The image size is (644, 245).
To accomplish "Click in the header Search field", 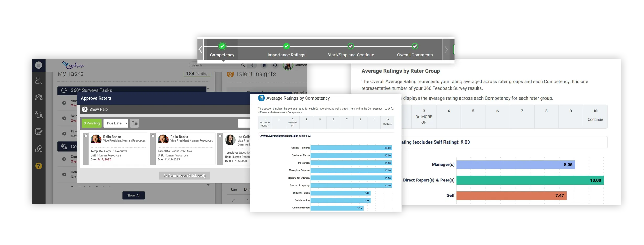I will click(x=215, y=65).
